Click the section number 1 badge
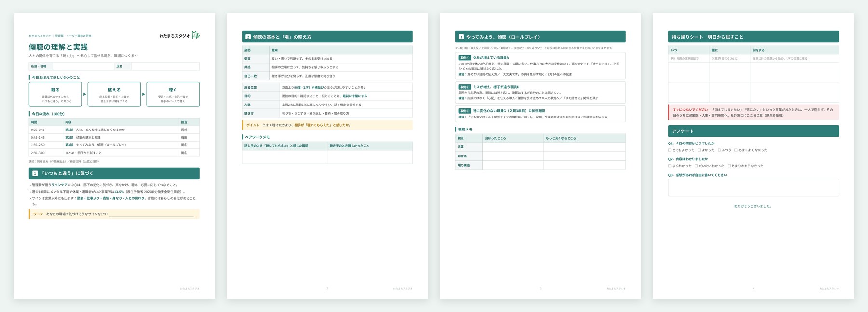This screenshot has width=868, height=312. 35,173
